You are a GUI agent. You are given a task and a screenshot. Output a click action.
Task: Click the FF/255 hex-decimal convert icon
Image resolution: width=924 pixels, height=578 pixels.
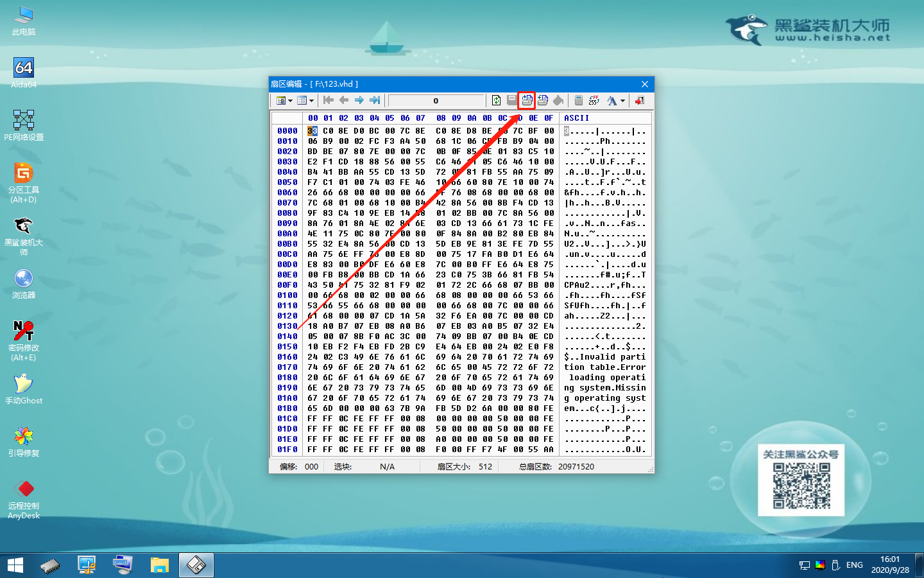(x=594, y=100)
